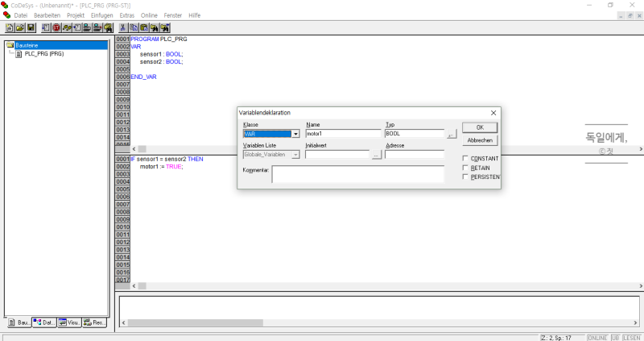
Task: Click the 'motor1 := TRUE;' code line
Action: (x=162, y=167)
